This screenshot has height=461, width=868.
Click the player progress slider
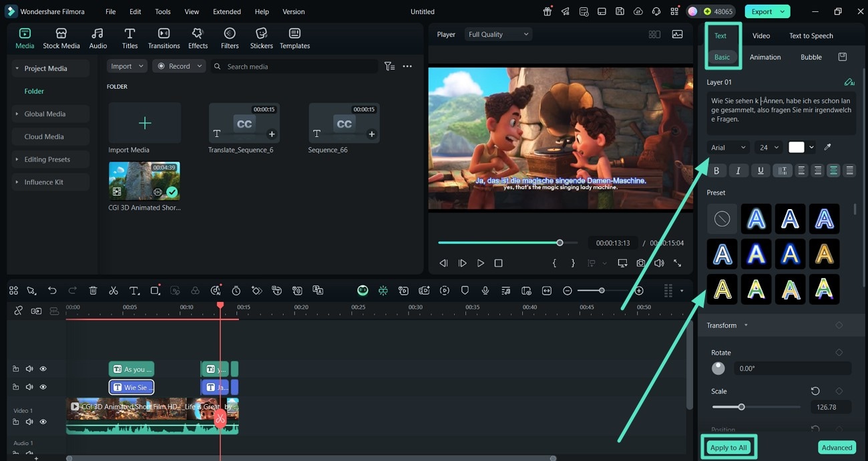tap(509, 243)
